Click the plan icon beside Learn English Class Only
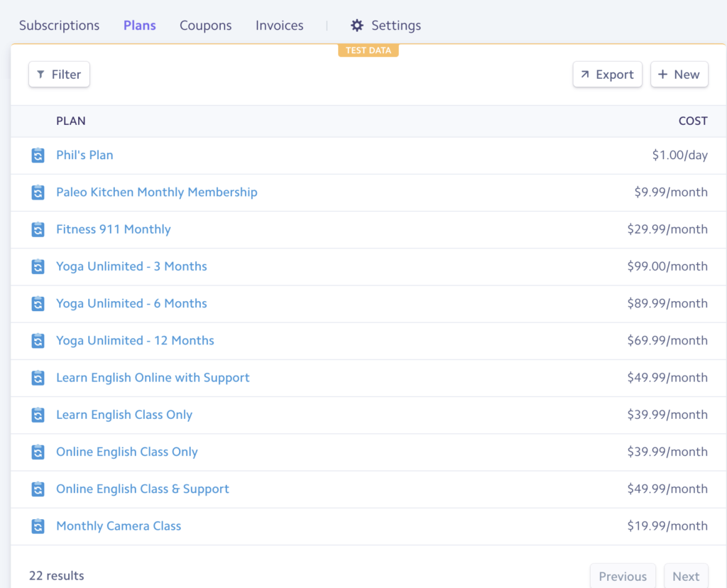727x588 pixels. pos(38,415)
